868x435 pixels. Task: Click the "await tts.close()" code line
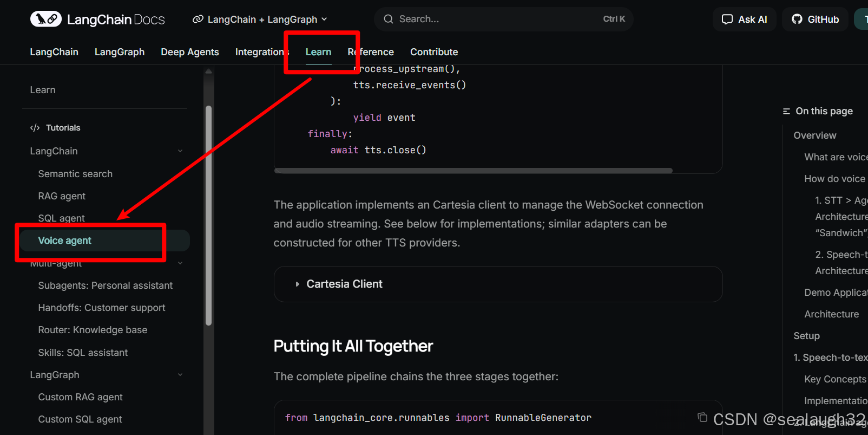pyautogui.click(x=378, y=150)
